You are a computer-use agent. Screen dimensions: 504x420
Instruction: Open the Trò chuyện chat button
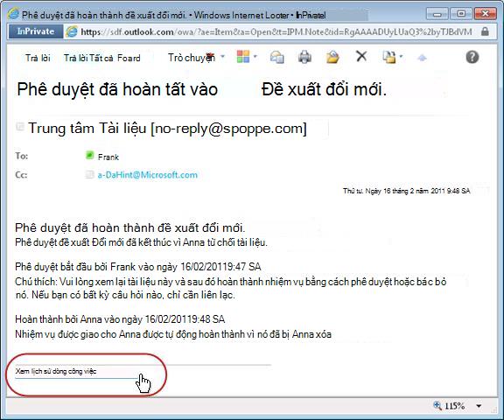192,58
